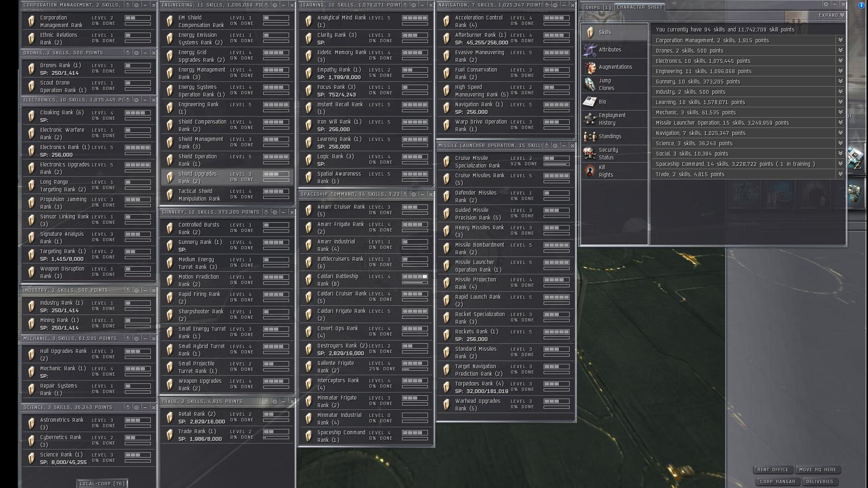Click the Expand toggle in the Character Sheet
The width and height of the screenshot is (868, 488).
[x=832, y=15]
